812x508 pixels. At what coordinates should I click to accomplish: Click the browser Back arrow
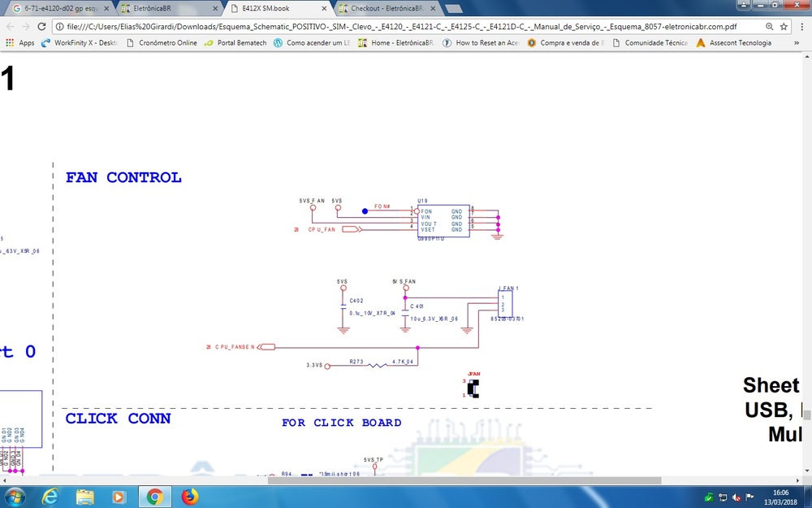coord(11,26)
